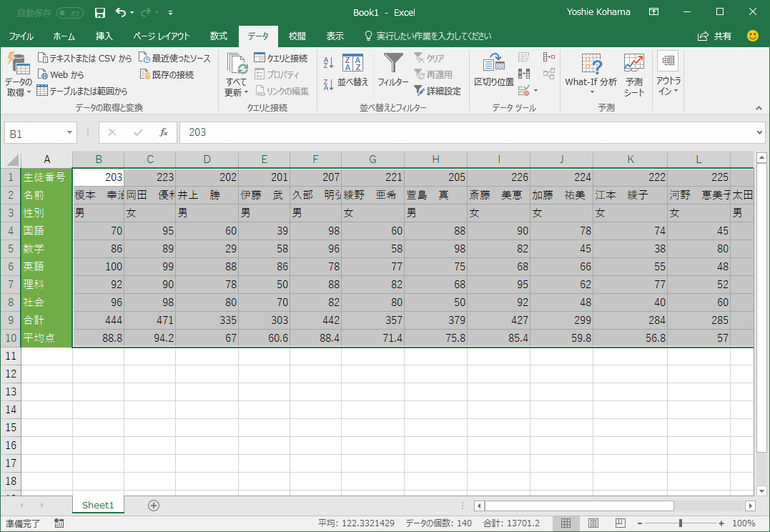Click the sort ascending A-Z icon
Image resolution: width=770 pixels, height=532 pixels.
tap(328, 63)
